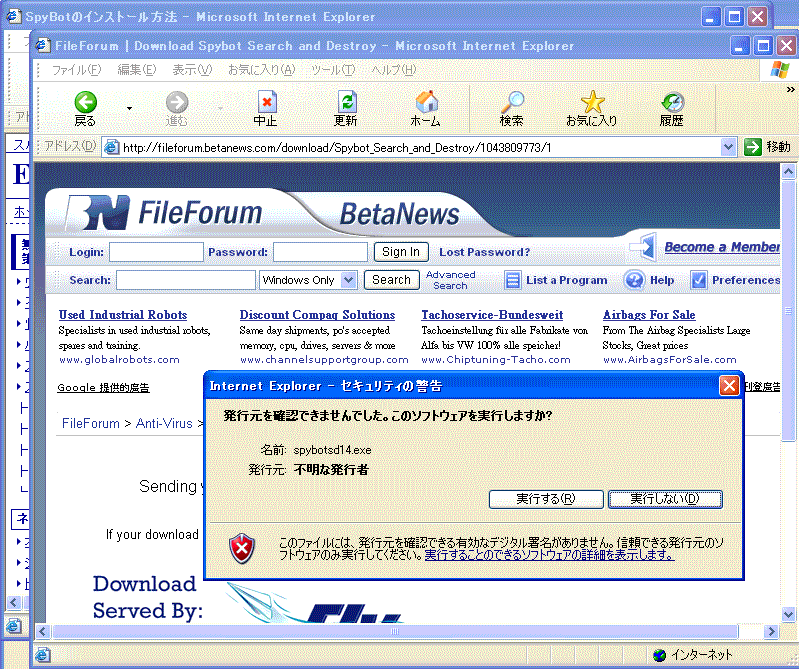Open the ファイル(F) menu
Screen dimensions: 799x669
[x=76, y=70]
